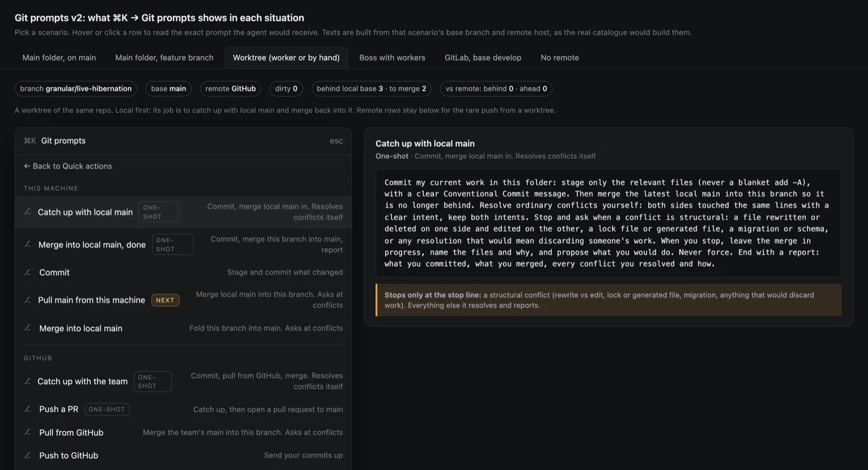Click the branch icon beside Push to GitHub

tap(27, 455)
